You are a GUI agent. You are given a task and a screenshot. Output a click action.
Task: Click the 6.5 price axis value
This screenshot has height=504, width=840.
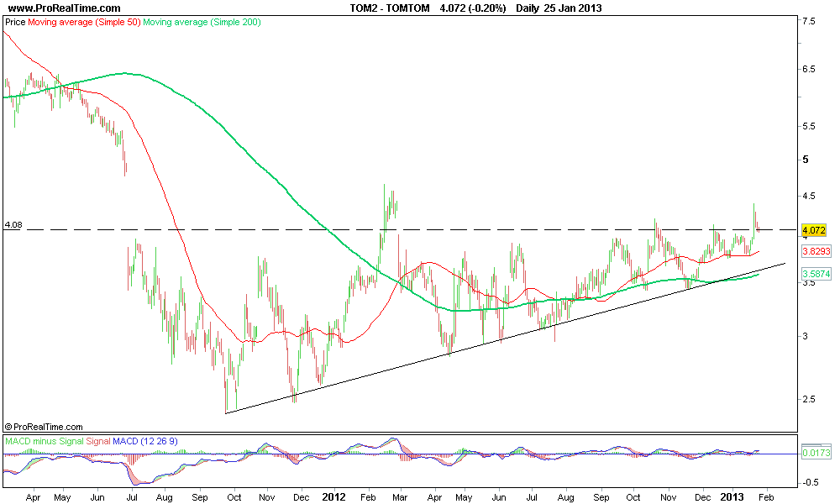coord(808,69)
